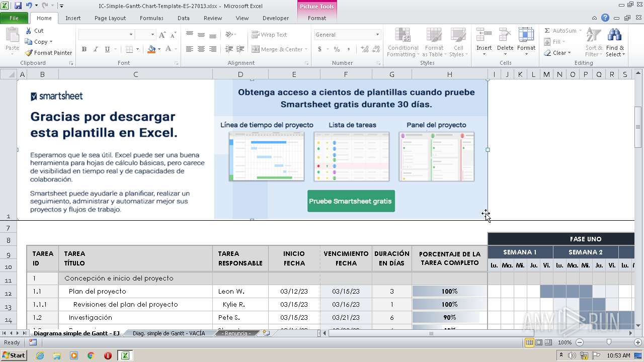The height and width of the screenshot is (362, 644).
Task: Click the Top Align icon
Action: [x=190, y=35]
